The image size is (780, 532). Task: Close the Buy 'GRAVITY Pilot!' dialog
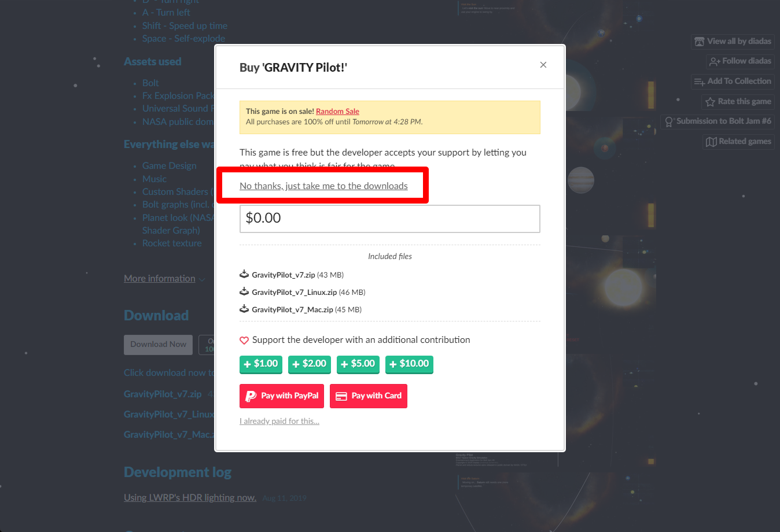click(543, 65)
